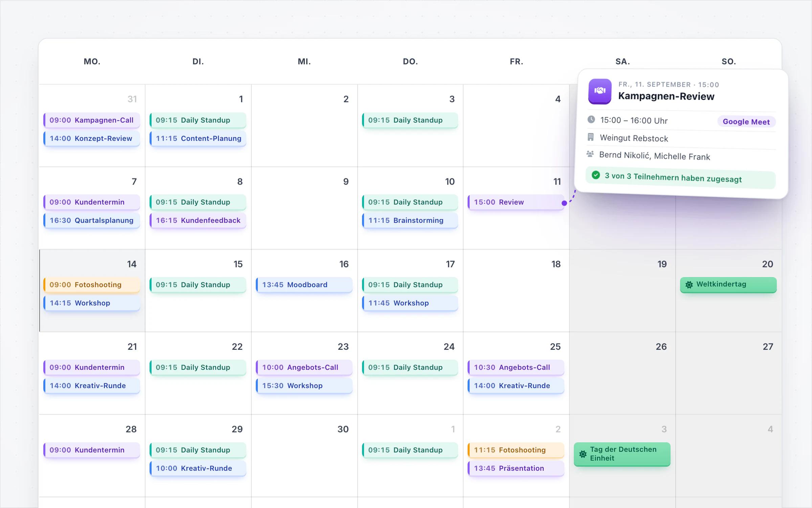Click the Kampagnen-Review popup title
The width and height of the screenshot is (812, 508).
[x=666, y=97]
